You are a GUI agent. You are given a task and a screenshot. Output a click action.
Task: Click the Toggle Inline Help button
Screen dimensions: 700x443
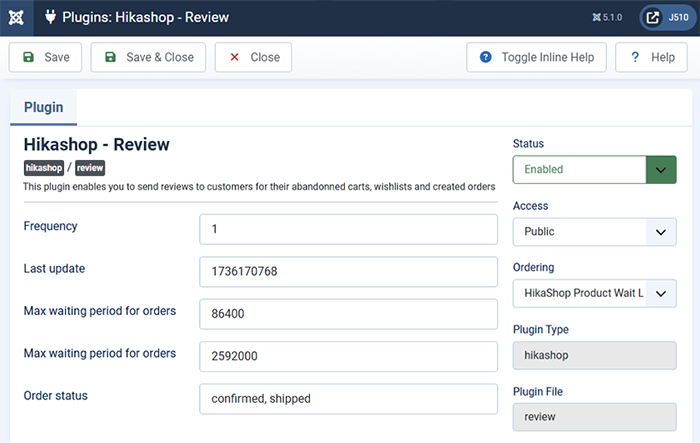[537, 57]
